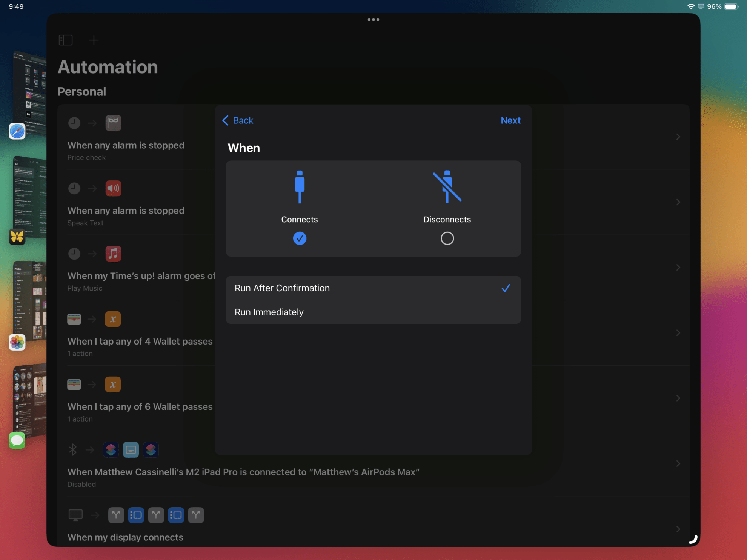Expand the 'When any alarm is stopped' automation
Viewport: 747px width, 560px height.
678,137
